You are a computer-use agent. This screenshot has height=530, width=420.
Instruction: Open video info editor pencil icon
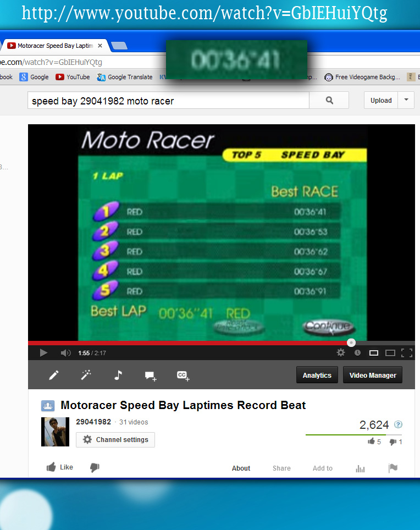click(x=54, y=375)
